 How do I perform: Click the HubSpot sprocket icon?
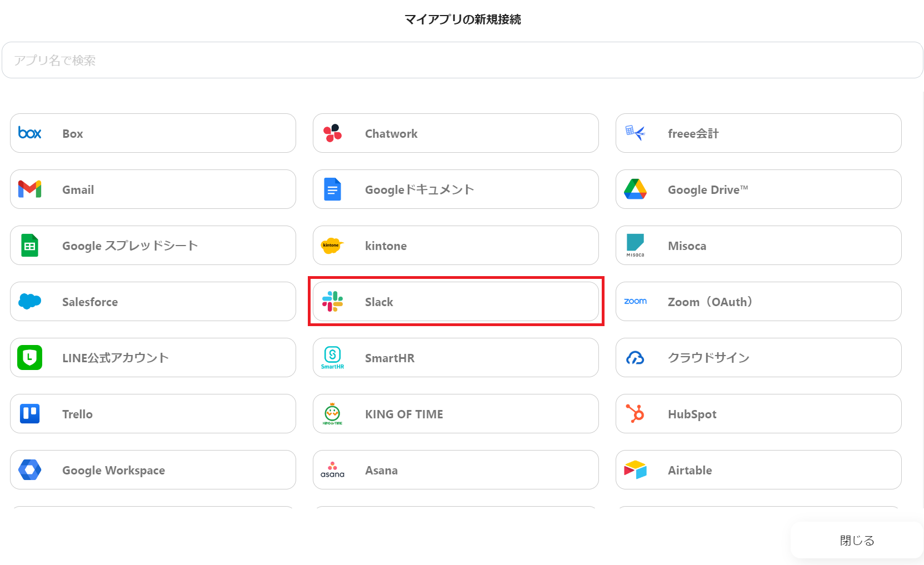coord(635,413)
